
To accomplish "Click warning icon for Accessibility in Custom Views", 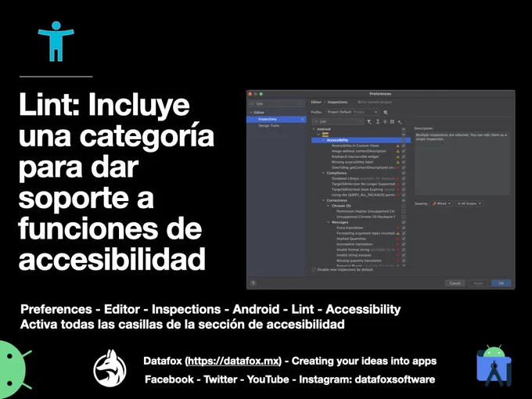I will pyautogui.click(x=398, y=146).
